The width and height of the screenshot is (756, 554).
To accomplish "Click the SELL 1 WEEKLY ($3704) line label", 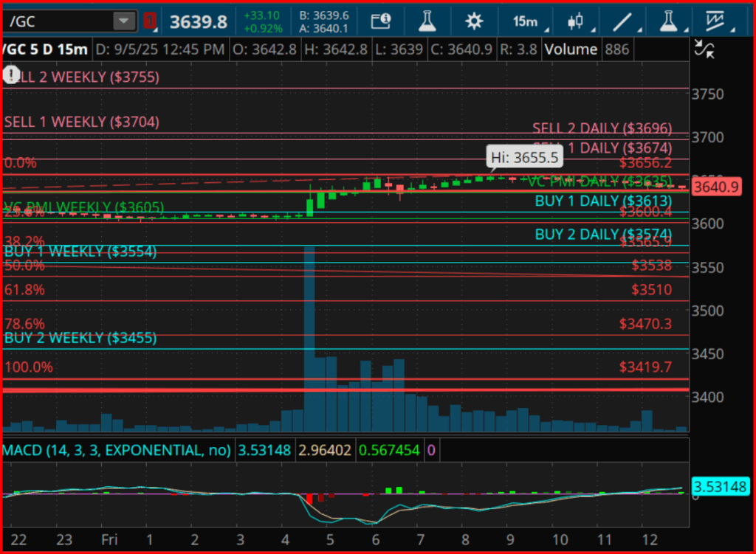I will [x=81, y=122].
